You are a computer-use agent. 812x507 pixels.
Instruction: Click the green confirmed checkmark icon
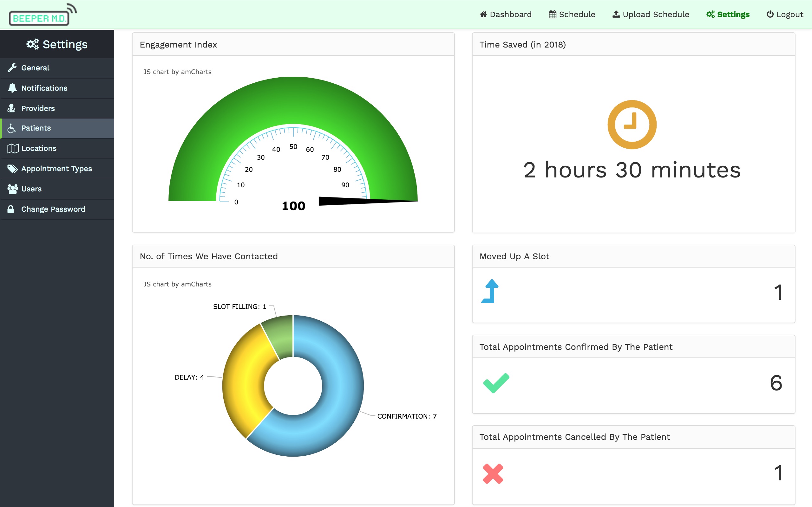tap(496, 382)
